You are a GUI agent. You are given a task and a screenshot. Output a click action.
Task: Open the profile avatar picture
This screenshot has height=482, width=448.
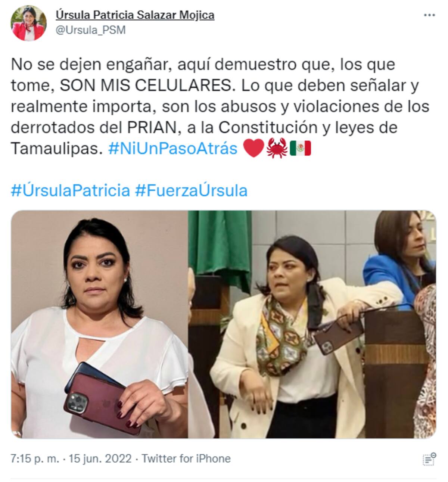pos(29,23)
